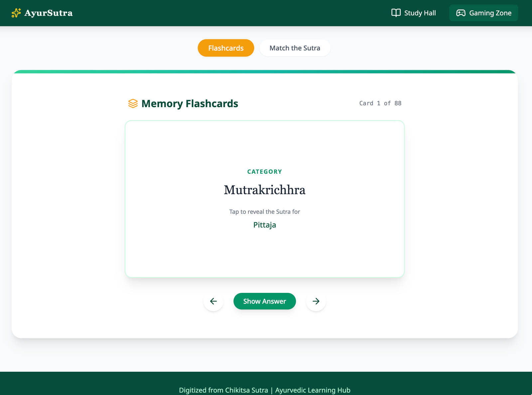532x395 pixels.
Task: Click the Study Hall book icon
Action: pyautogui.click(x=396, y=13)
